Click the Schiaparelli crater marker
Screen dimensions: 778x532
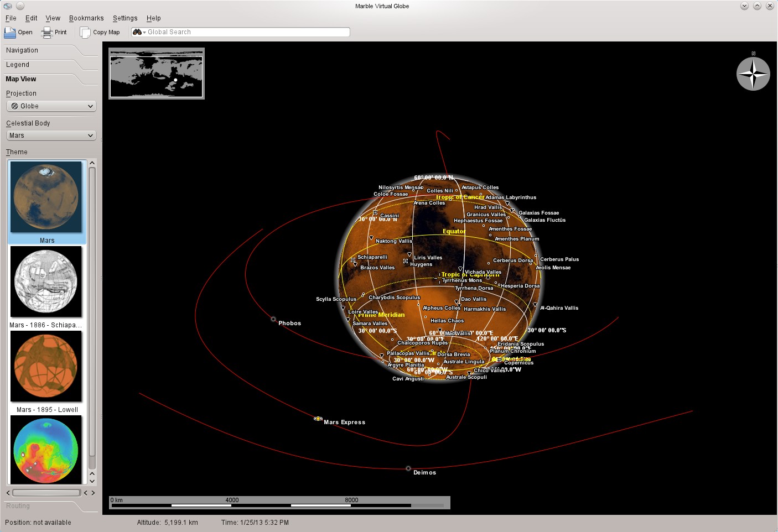coord(353,260)
